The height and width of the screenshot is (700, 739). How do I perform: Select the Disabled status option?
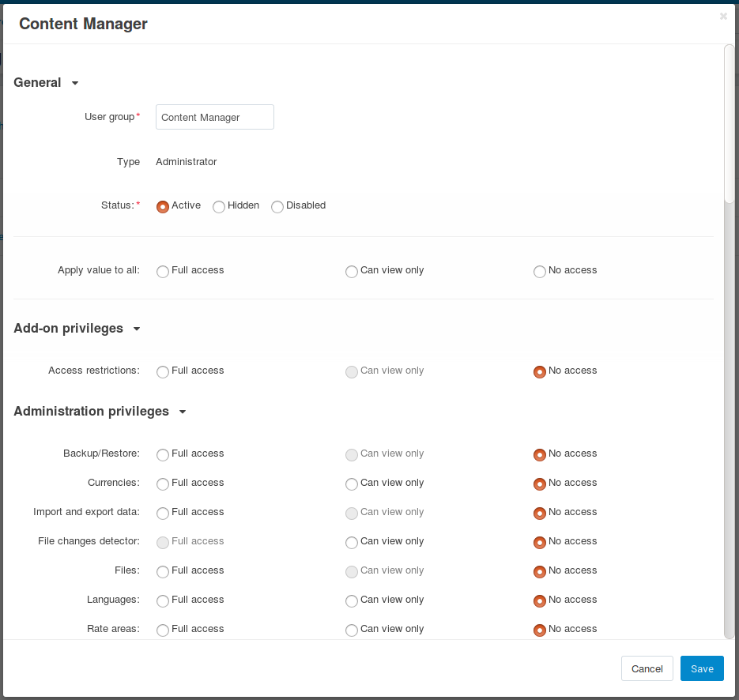(x=277, y=207)
